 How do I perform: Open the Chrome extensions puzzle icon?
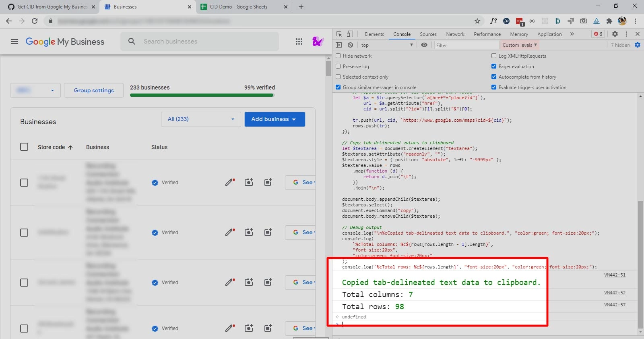point(609,21)
